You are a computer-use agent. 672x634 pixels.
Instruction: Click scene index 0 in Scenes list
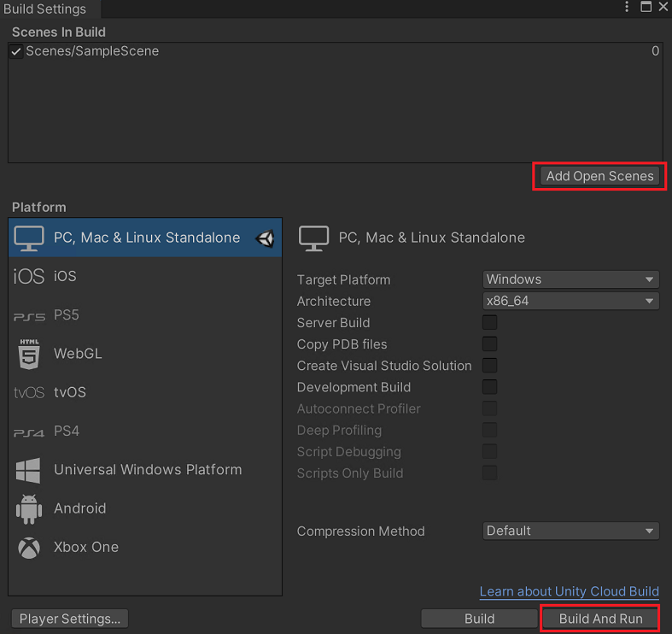(x=655, y=51)
